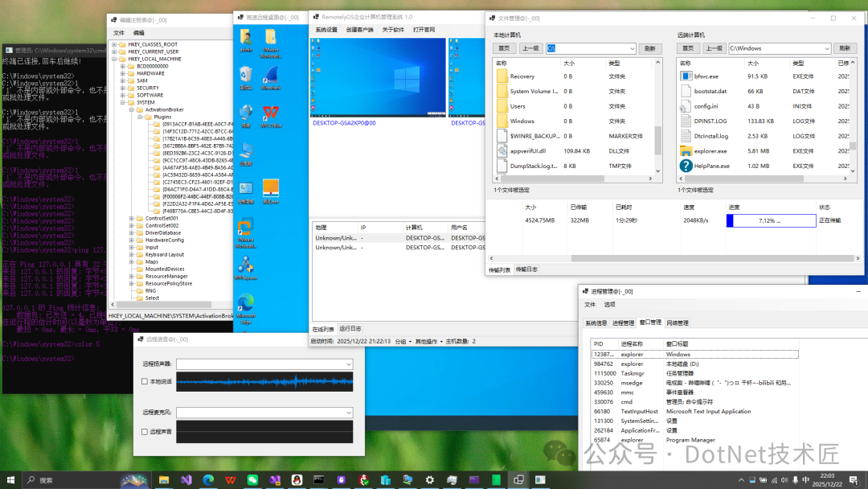Click the Microsoft Edge icon on remote desktop

(x=246, y=302)
